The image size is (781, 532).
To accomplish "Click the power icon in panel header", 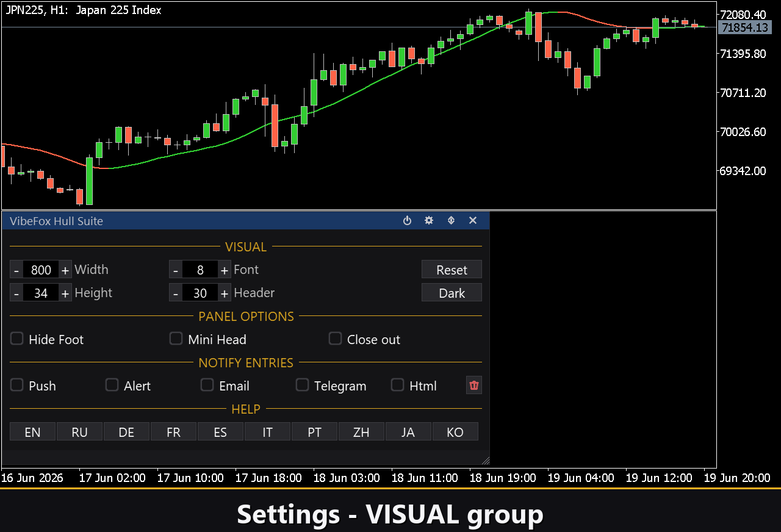I will pos(407,220).
